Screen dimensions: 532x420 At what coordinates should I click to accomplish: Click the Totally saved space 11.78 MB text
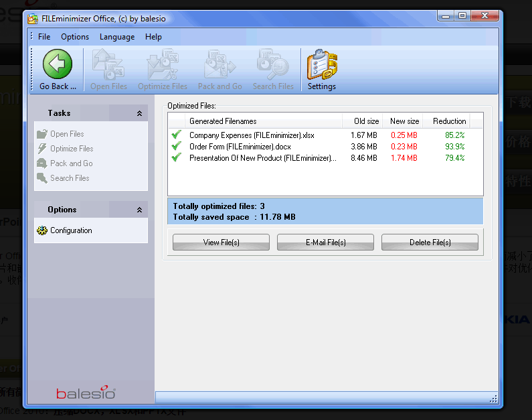coord(234,217)
